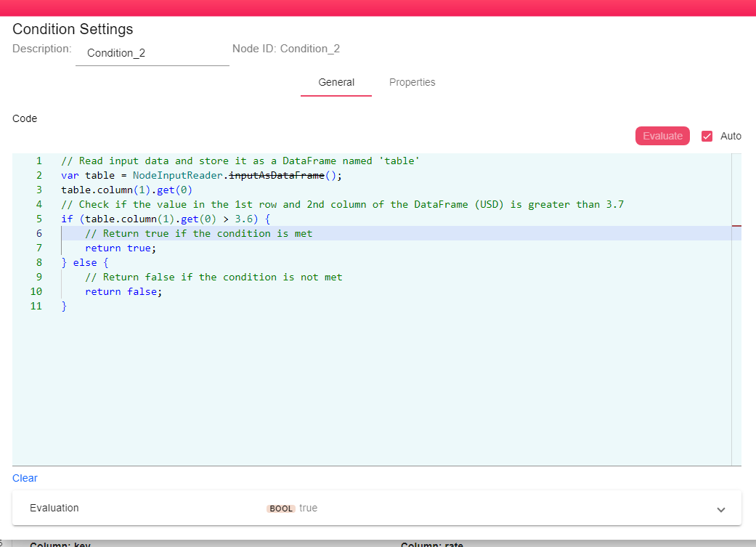This screenshot has height=547, width=756.
Task: Click the Clear link below the editor
Action: click(25, 478)
